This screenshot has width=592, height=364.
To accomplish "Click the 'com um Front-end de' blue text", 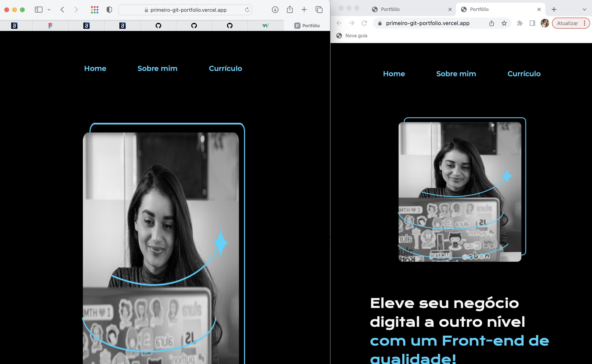I will click(459, 341).
